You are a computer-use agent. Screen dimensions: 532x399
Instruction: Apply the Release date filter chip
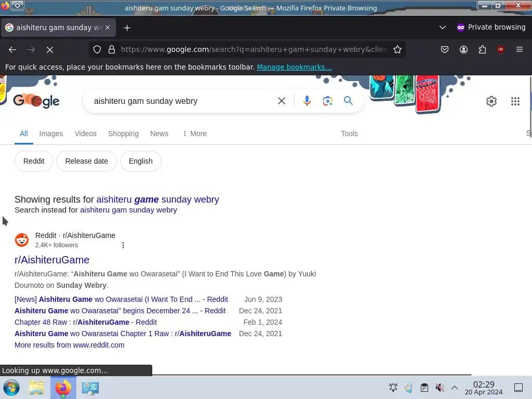point(86,161)
